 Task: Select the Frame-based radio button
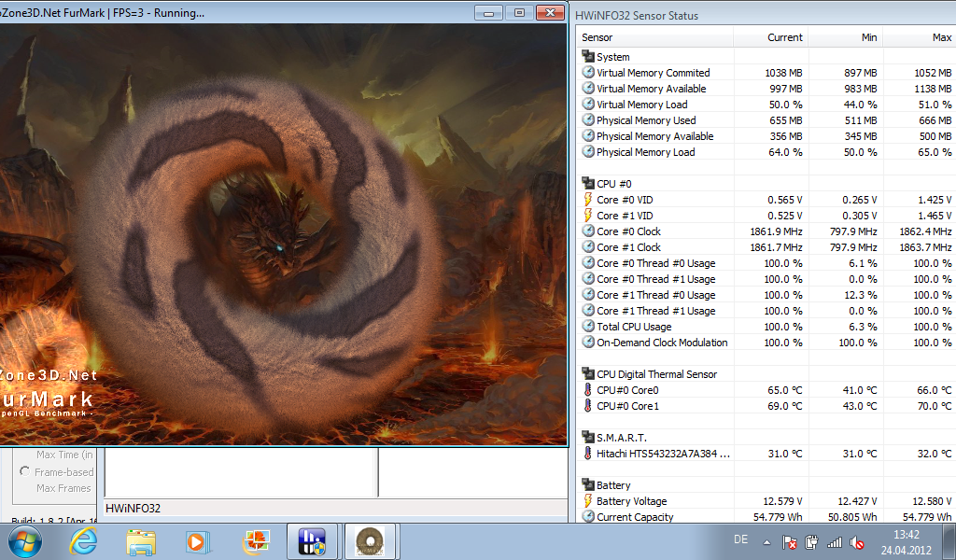24,471
